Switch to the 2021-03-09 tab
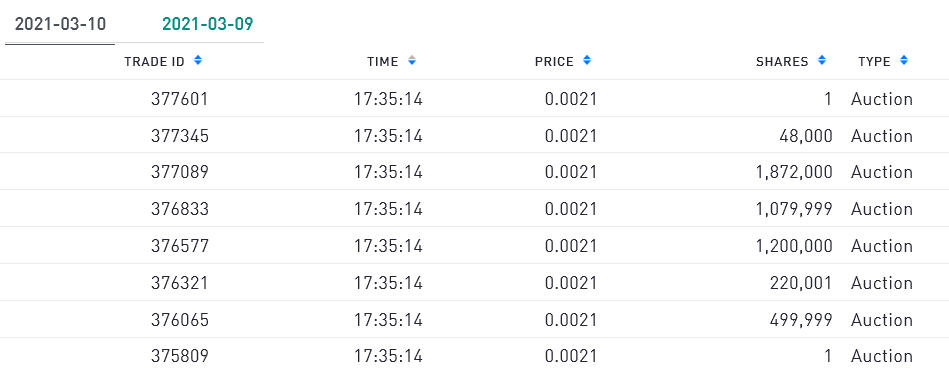Viewport: 949px width, 373px height. click(x=208, y=24)
